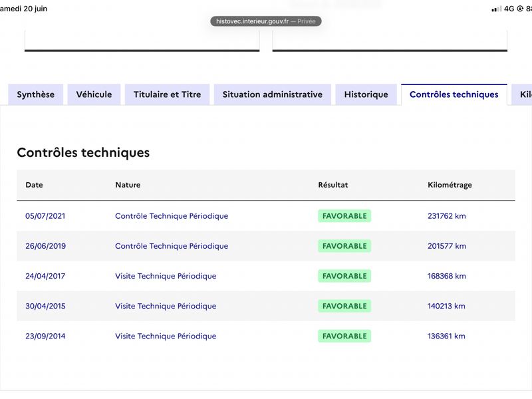Click the Date column header

click(35, 185)
